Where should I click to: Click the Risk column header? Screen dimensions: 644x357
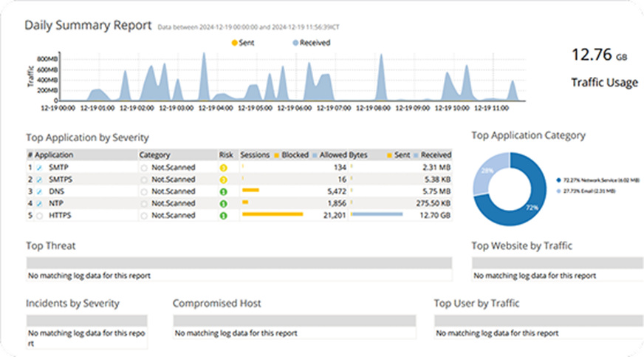(226, 155)
